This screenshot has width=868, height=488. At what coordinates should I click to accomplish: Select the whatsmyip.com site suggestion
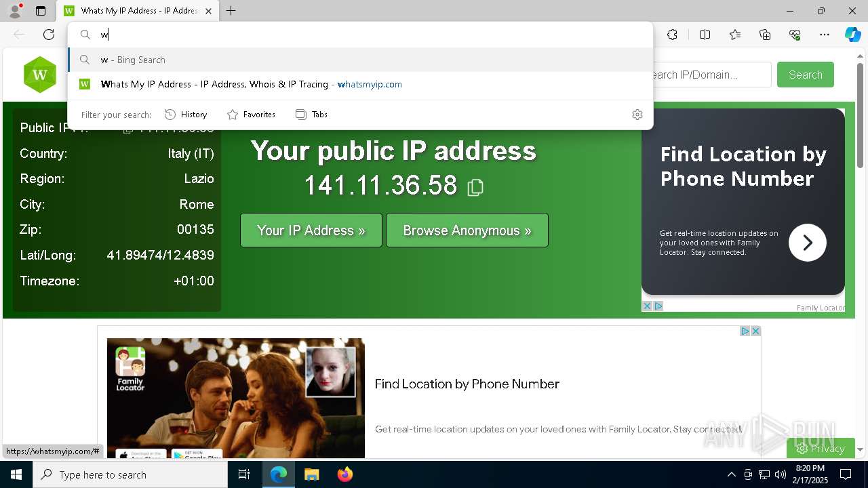coord(360,84)
